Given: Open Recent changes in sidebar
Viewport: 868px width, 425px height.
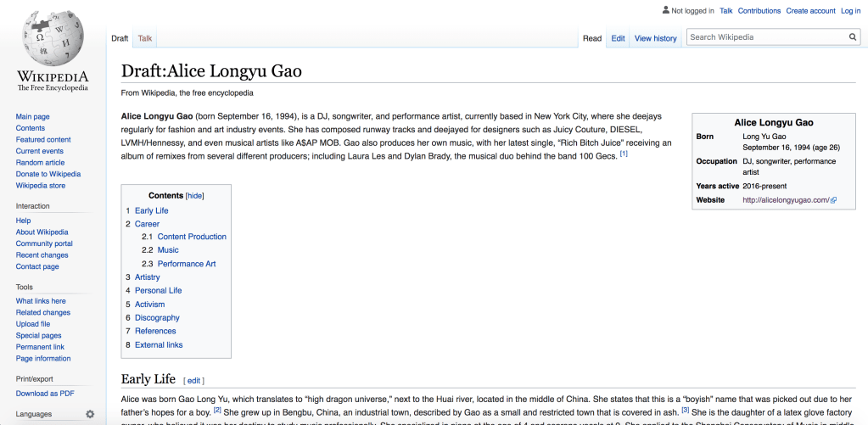Looking at the screenshot, I should (x=42, y=254).
